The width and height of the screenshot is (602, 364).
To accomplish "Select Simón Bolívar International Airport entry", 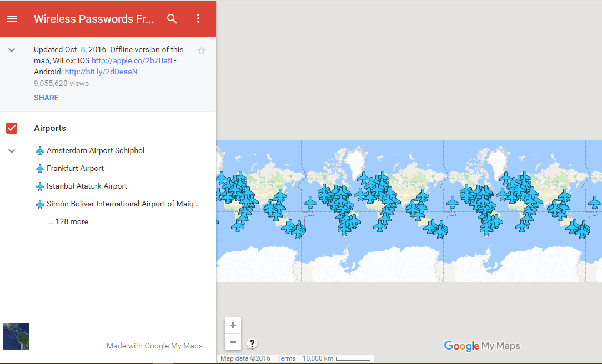I will point(123,204).
